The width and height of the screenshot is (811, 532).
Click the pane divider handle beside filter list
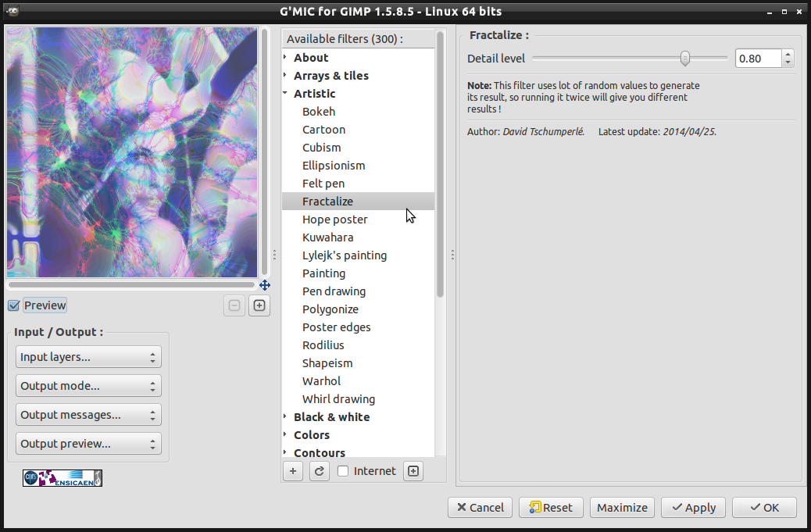click(x=452, y=255)
